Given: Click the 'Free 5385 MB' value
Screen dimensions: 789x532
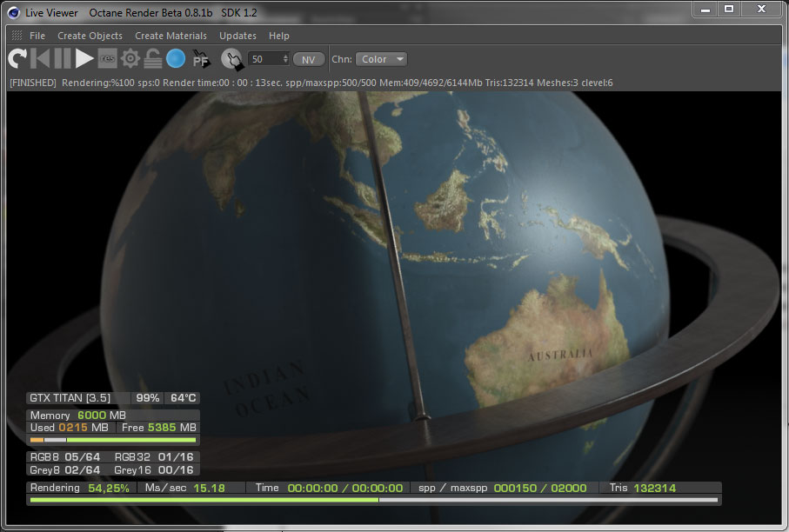Looking at the screenshot, I should tap(159, 428).
